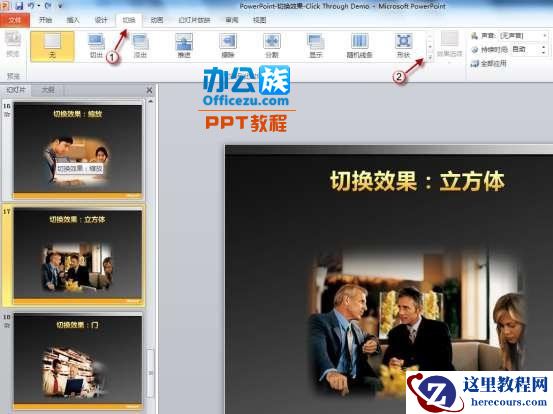
Task: Click the 持续时间 (Duration) field
Action: point(529,49)
